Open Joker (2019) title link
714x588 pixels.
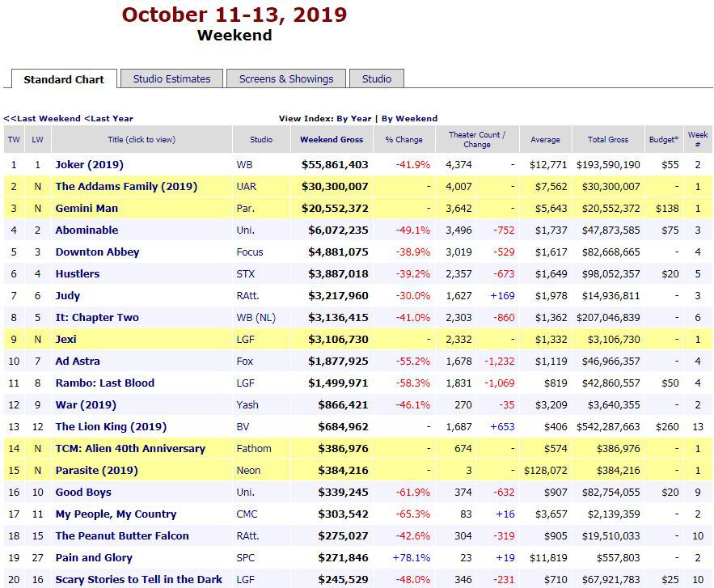coord(89,164)
